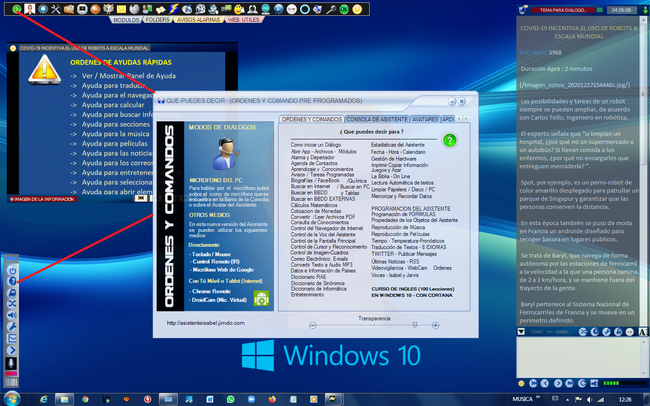This screenshot has height=406, width=650.
Task: Click 'Reproducción de Música' in the command list
Action: 398,227
